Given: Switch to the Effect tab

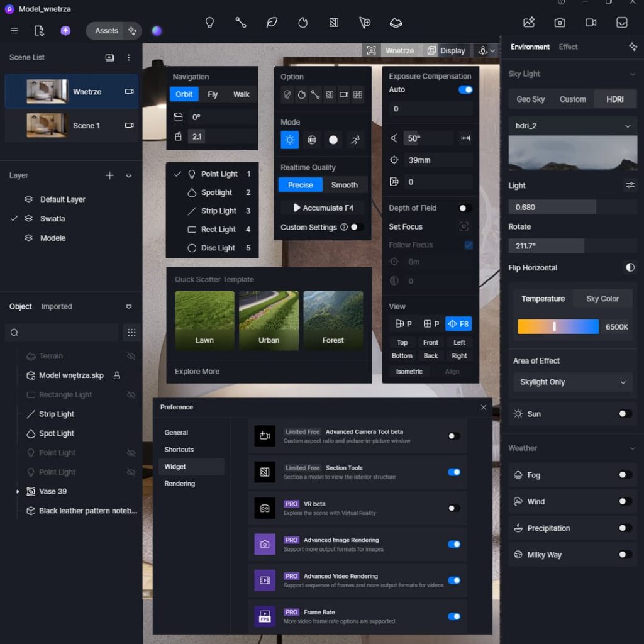Looking at the screenshot, I should 568,47.
